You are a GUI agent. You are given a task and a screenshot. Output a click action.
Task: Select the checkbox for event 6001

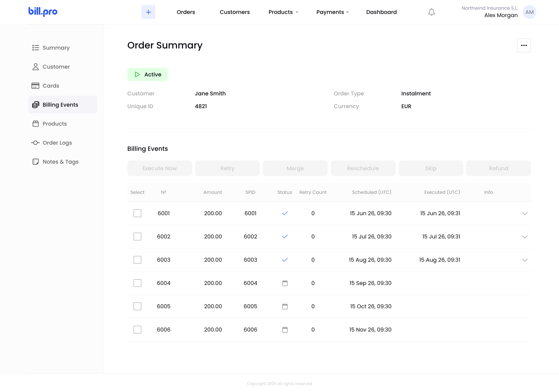137,213
